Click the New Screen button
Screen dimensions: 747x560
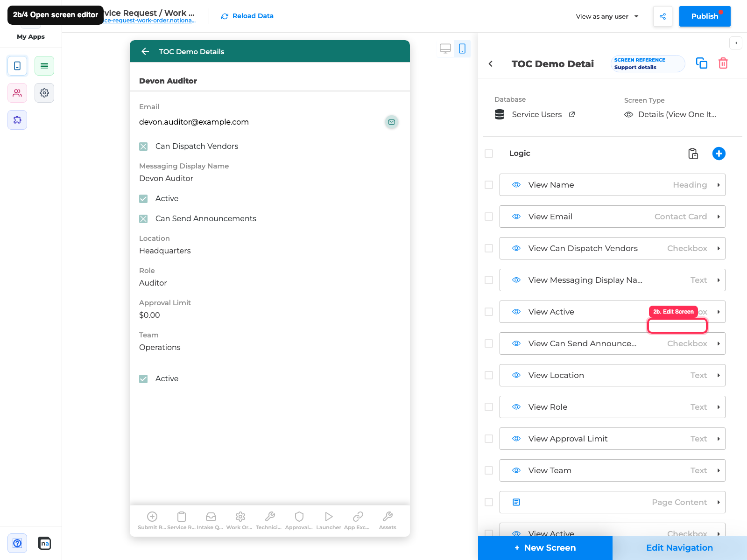tap(545, 548)
